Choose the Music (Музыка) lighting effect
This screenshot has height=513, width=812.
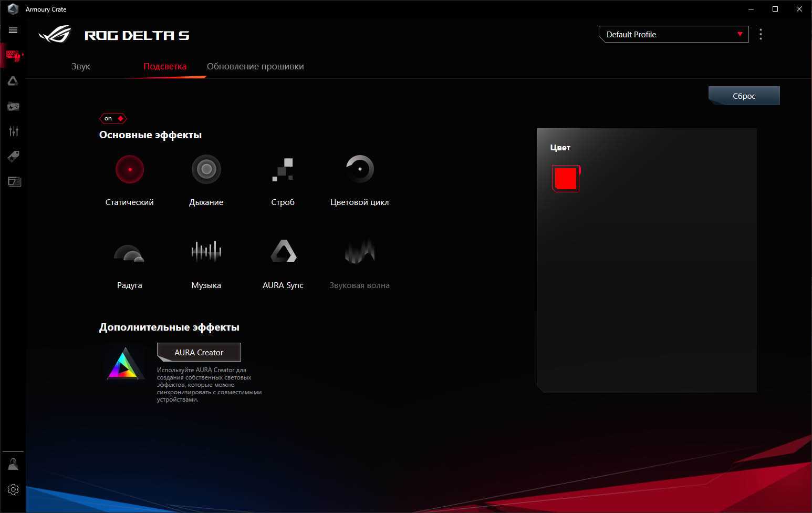(x=206, y=252)
